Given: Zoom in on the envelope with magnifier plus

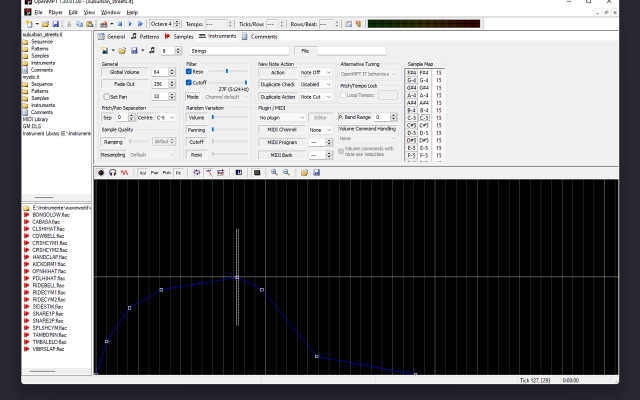Looking at the screenshot, I should (274, 173).
